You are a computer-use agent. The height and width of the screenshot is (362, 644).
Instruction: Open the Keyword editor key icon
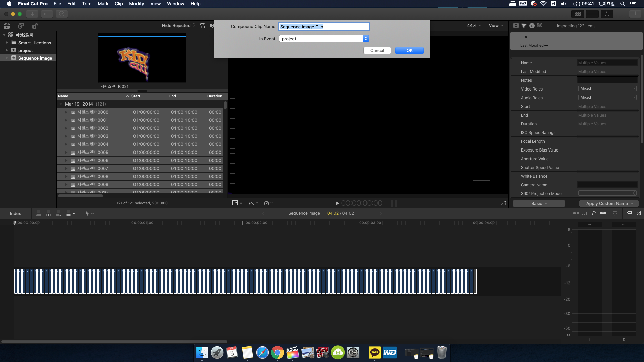pyautogui.click(x=47, y=14)
